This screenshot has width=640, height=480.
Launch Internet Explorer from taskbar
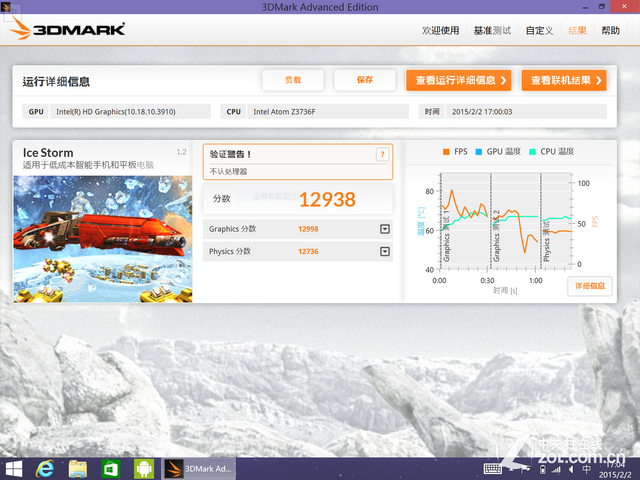(45, 469)
